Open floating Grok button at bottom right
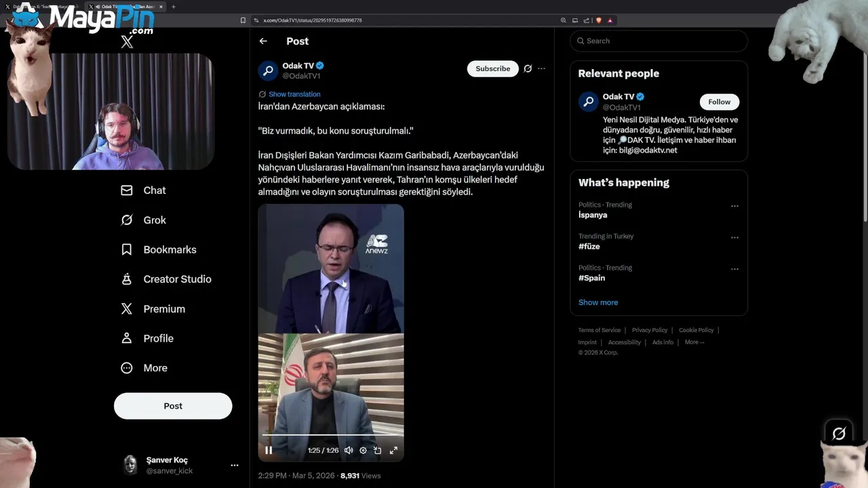This screenshot has height=488, width=868. [x=839, y=434]
